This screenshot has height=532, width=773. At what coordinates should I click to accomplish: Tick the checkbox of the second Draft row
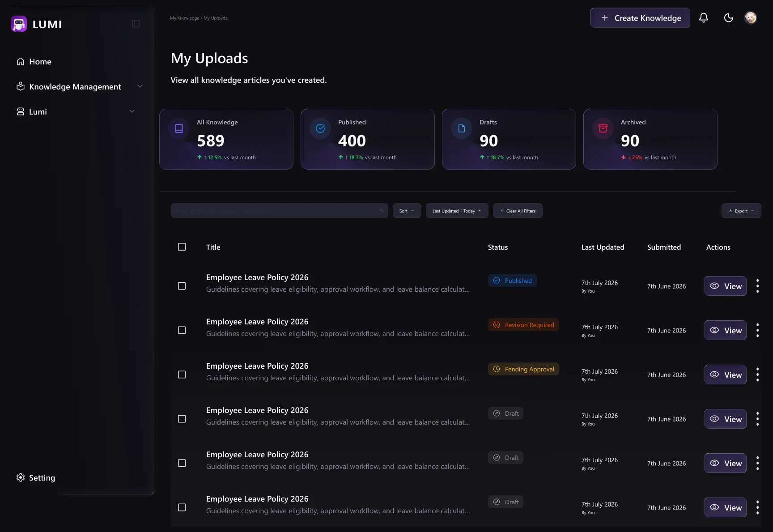182,463
